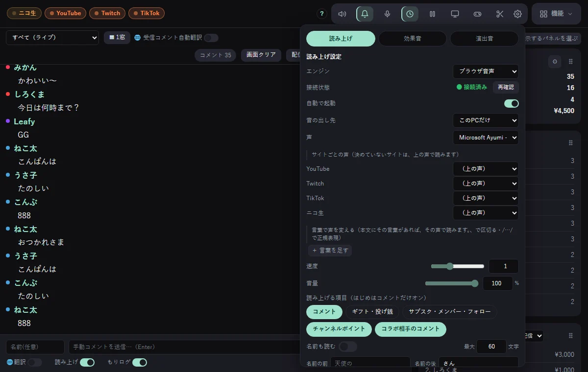The image size is (588, 372).
Task: Open TikTok voice dropdown
Action: click(x=486, y=198)
